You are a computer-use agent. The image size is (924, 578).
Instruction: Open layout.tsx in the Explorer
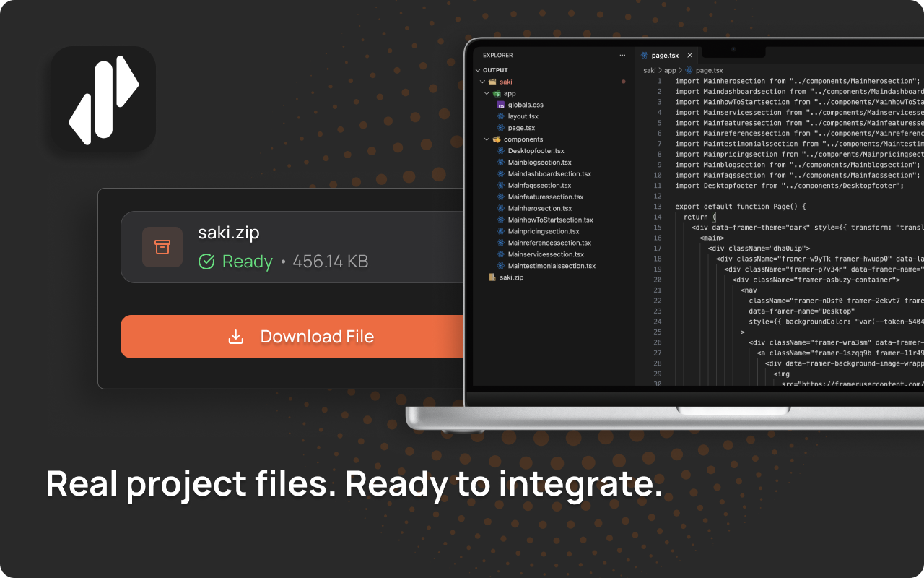(x=523, y=116)
